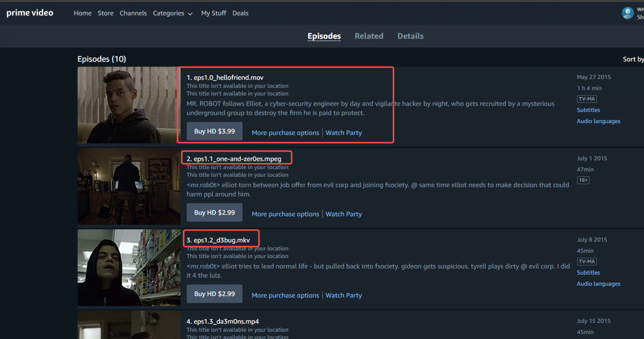Click the Buy HD $3.99 button
This screenshot has width=644, height=339.
(x=214, y=131)
